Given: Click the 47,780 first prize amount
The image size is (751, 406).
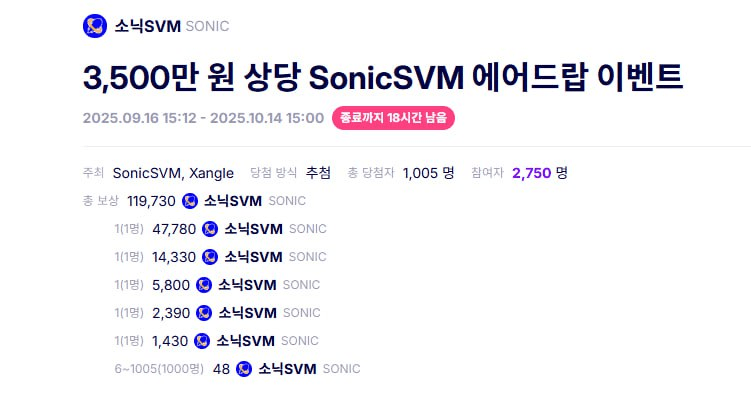Looking at the screenshot, I should coord(174,229).
